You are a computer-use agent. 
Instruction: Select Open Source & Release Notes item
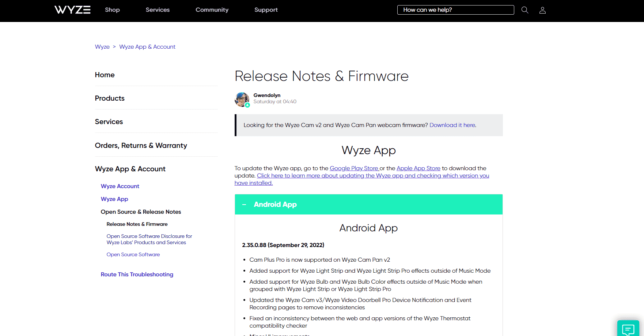point(141,212)
